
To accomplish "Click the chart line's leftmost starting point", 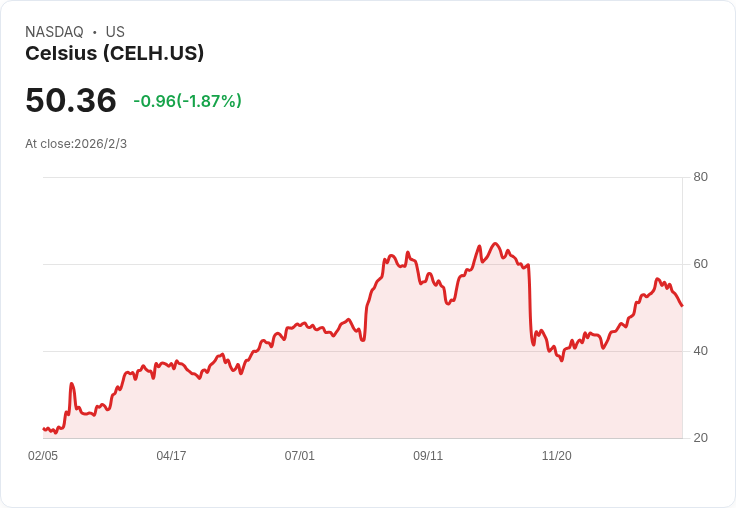I will pyautogui.click(x=43, y=428).
